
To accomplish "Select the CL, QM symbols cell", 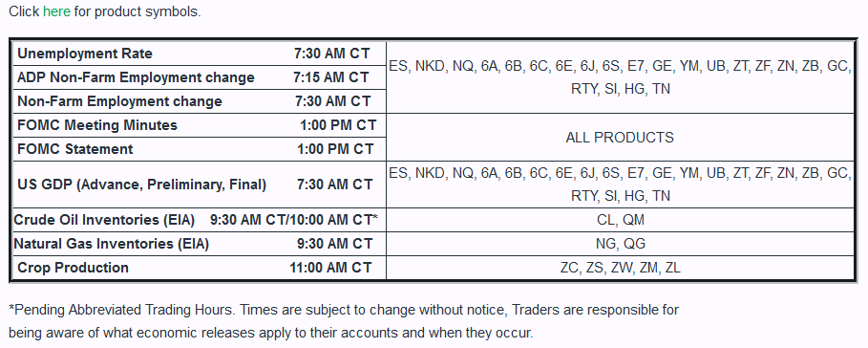I will [x=620, y=220].
